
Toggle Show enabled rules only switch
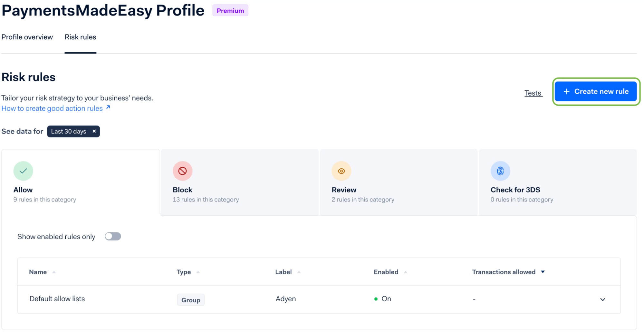113,237
